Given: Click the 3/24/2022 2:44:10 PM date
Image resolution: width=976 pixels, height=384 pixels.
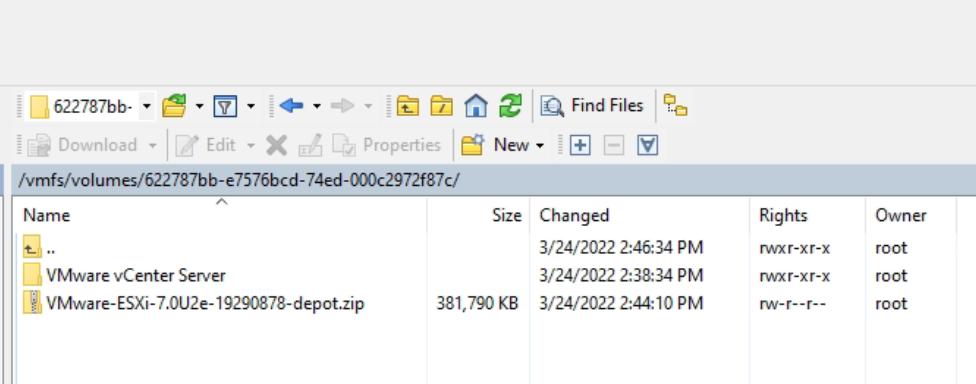Looking at the screenshot, I should 621,304.
